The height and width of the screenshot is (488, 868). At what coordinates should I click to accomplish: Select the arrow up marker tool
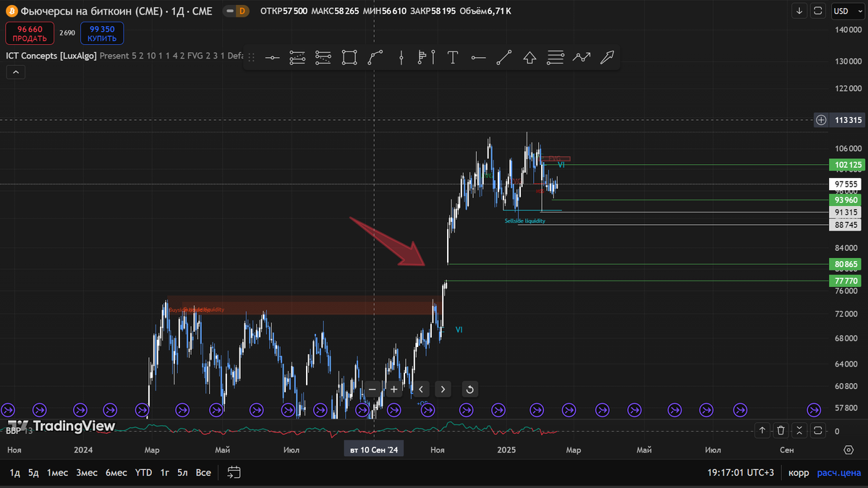pos(529,58)
